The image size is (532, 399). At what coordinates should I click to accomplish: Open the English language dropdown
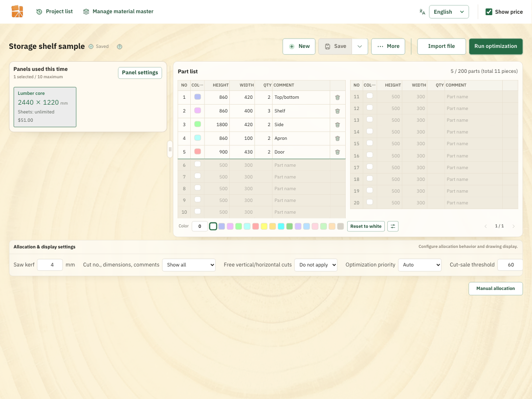point(449,12)
